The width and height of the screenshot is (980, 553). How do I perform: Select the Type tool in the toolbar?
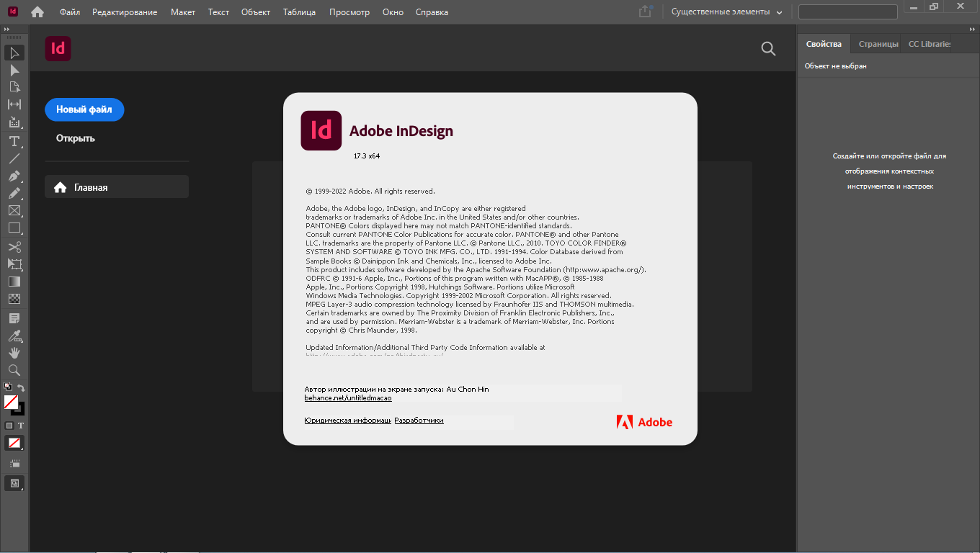tap(14, 141)
